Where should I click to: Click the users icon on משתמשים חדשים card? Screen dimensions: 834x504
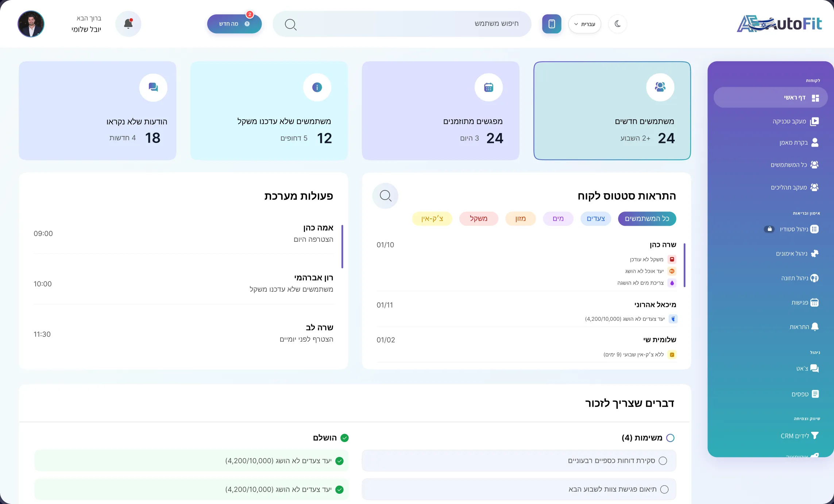tap(660, 87)
